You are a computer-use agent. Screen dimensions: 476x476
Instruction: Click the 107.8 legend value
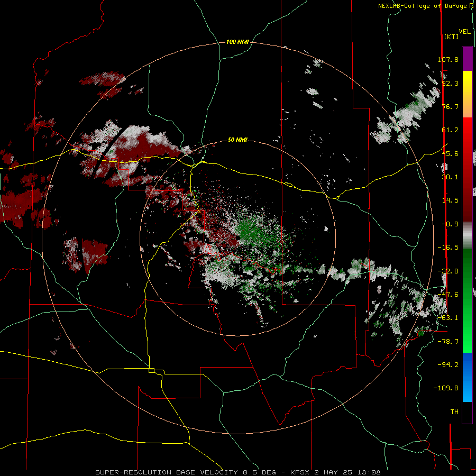448,59
